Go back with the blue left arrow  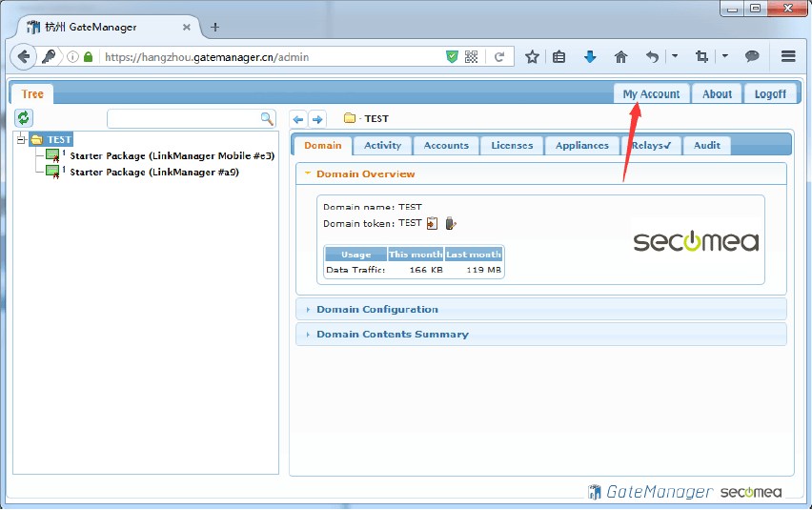[x=298, y=119]
